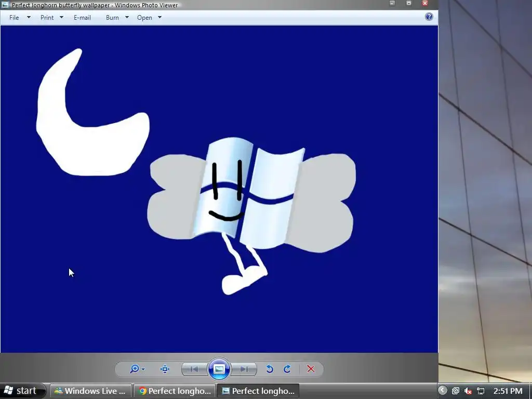The width and height of the screenshot is (532, 399).
Task: Click the 2:51 PM clock
Action: coord(508,391)
